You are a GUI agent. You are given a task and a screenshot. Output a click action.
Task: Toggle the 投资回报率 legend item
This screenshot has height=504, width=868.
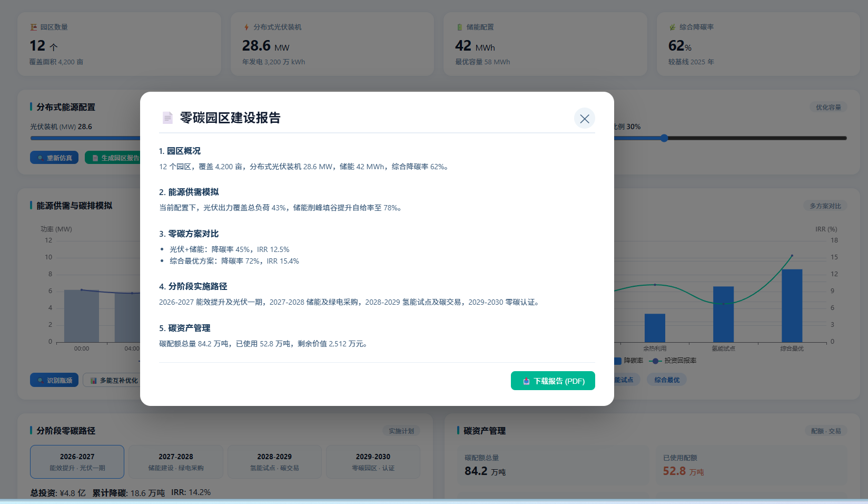click(673, 361)
